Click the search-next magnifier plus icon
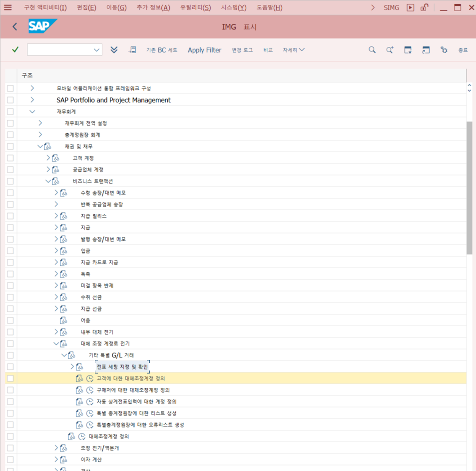476x471 pixels. (390, 50)
